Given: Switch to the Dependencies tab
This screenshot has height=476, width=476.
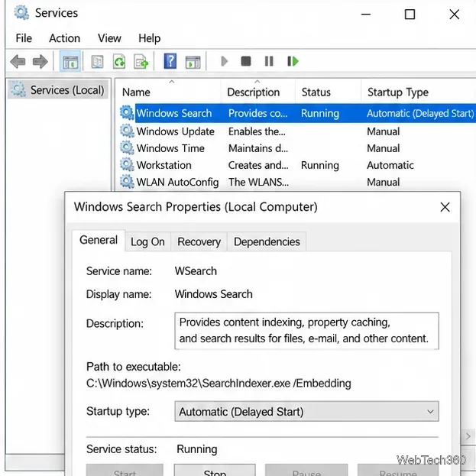Looking at the screenshot, I should [x=267, y=242].
